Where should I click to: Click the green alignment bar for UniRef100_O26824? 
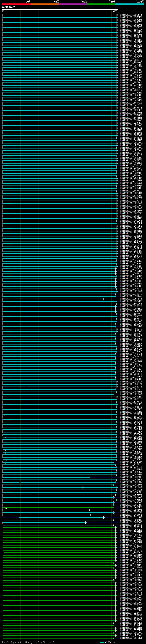pos(60,527)
